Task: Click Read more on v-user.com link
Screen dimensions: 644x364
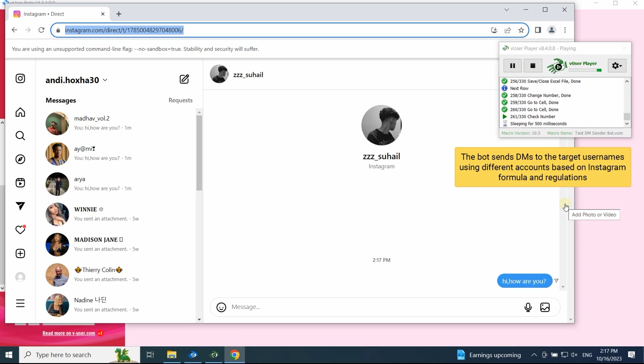Action: tap(69, 333)
